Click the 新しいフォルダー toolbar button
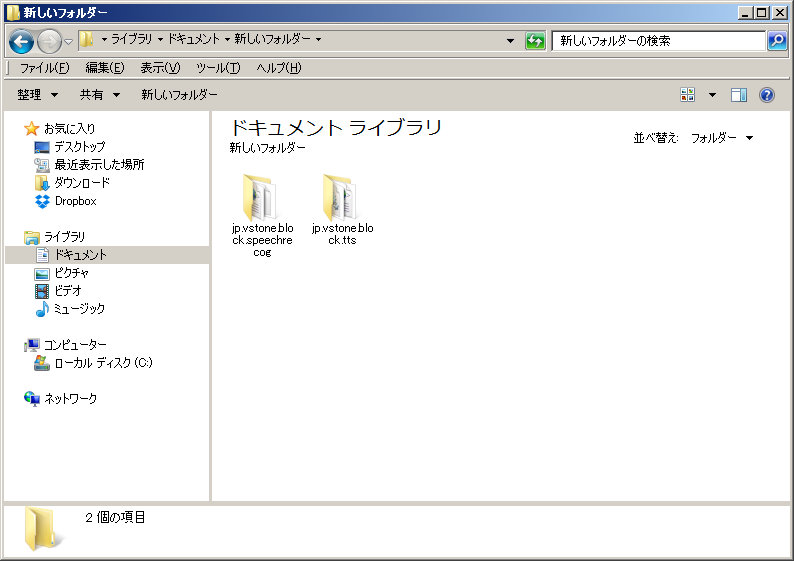794x561 pixels. click(179, 95)
